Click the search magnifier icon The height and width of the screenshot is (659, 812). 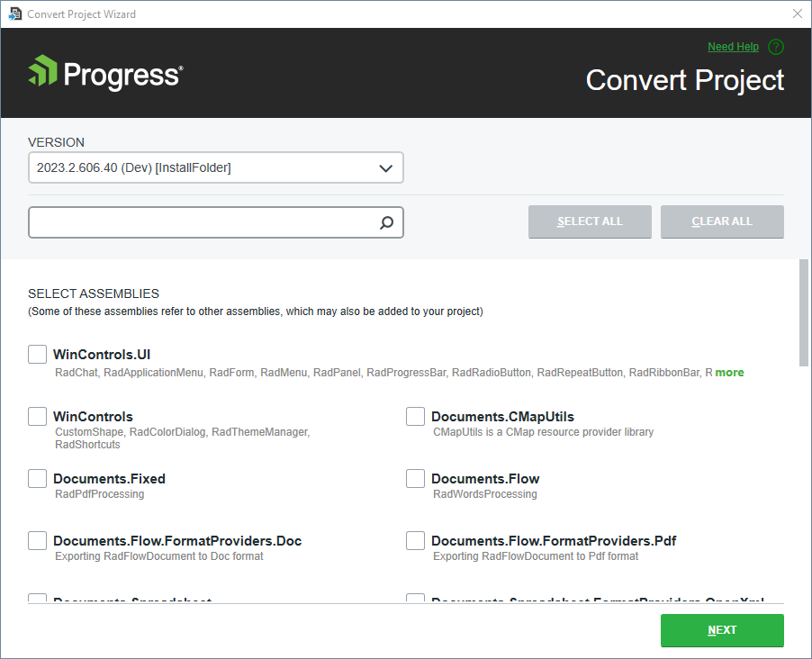[385, 221]
